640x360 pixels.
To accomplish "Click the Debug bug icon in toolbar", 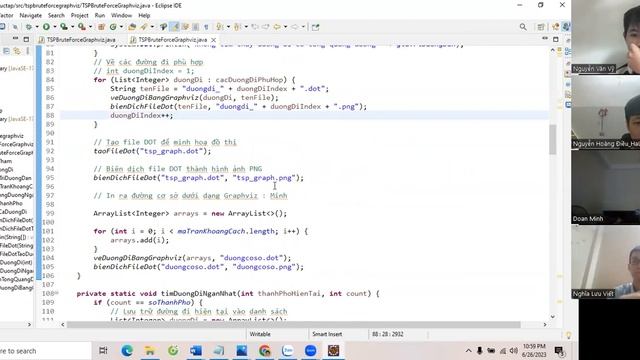I will click(29, 27).
